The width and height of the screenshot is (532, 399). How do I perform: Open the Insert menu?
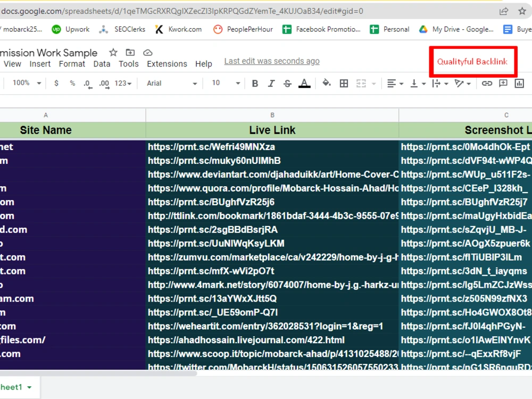40,64
